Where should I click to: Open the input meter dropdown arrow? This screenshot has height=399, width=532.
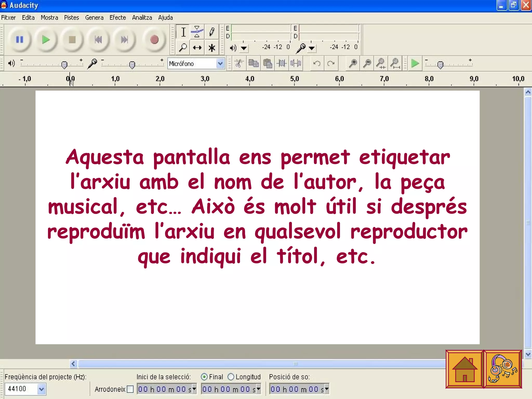[312, 48]
